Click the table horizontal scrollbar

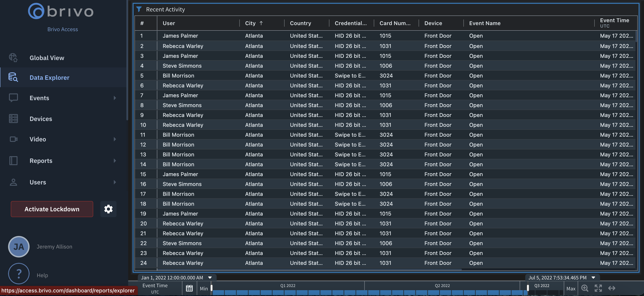tap(309, 270)
